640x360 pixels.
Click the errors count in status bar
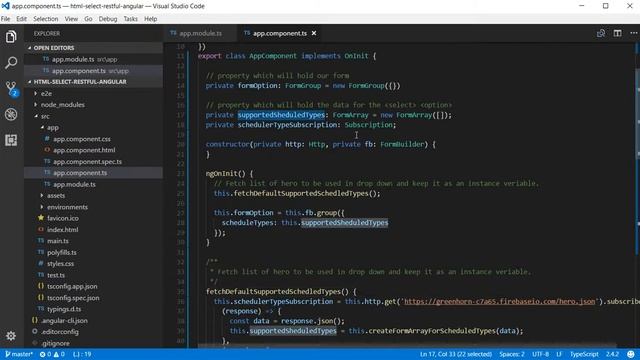click(x=45, y=354)
